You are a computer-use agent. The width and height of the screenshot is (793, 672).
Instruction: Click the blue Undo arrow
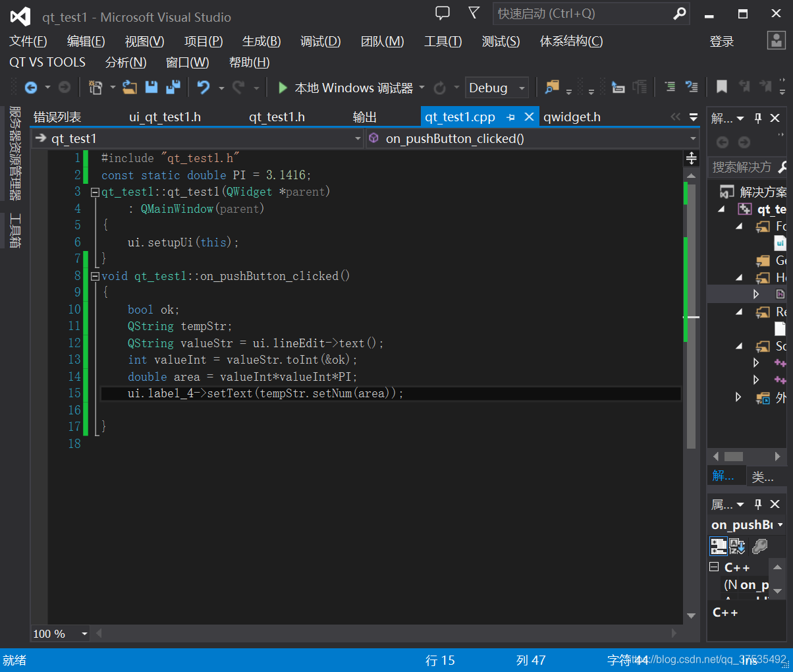pos(204,87)
